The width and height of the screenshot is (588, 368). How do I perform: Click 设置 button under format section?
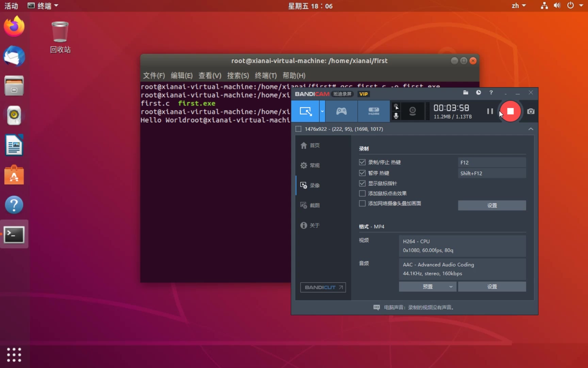coord(492,287)
